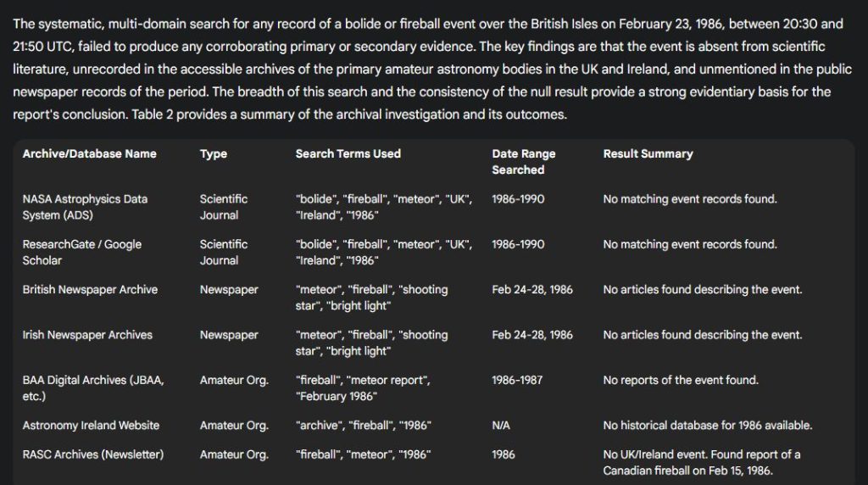Click the RASC Archives (Newsletter) cell
This screenshot has width=868, height=485.
pos(93,454)
